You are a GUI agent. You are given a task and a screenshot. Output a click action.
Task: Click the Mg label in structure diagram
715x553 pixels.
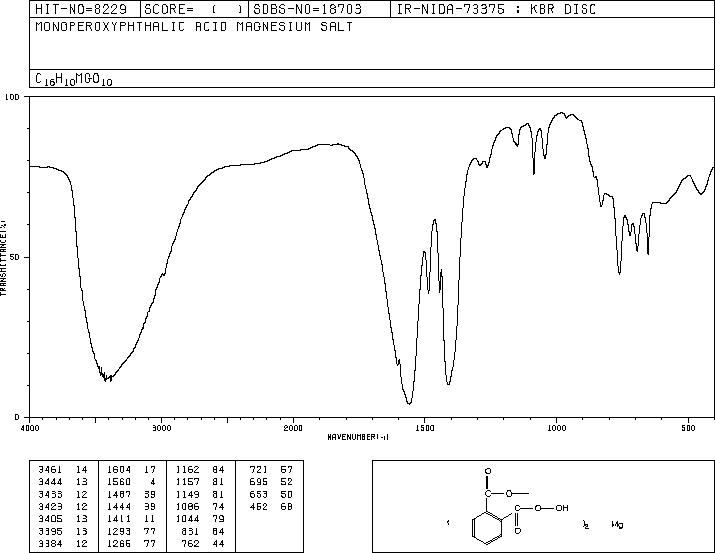tap(617, 525)
